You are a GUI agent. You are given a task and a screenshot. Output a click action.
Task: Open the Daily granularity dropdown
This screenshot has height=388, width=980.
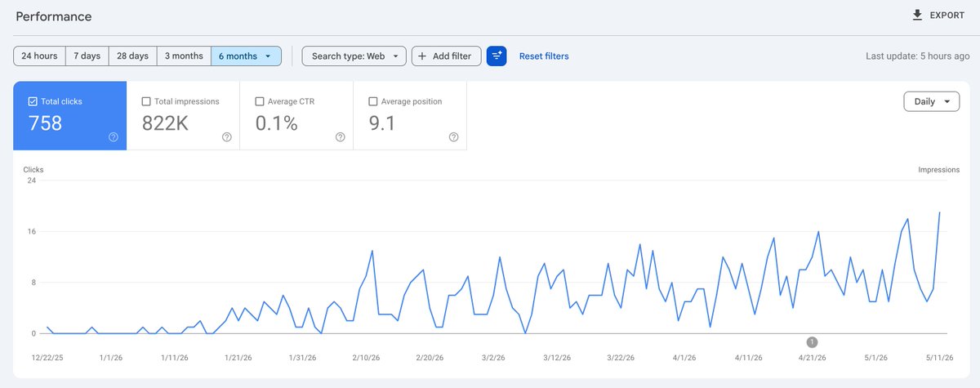click(x=931, y=102)
